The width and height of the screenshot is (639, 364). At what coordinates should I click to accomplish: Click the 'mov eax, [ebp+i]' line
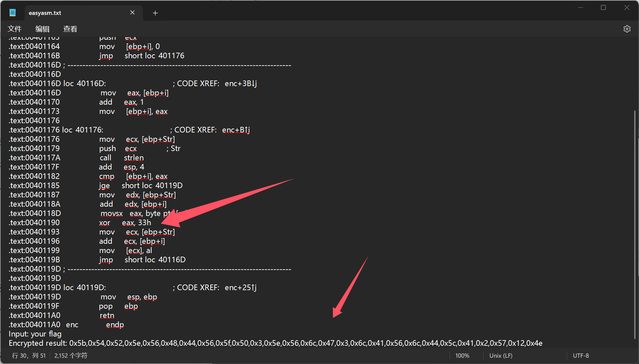(89, 93)
